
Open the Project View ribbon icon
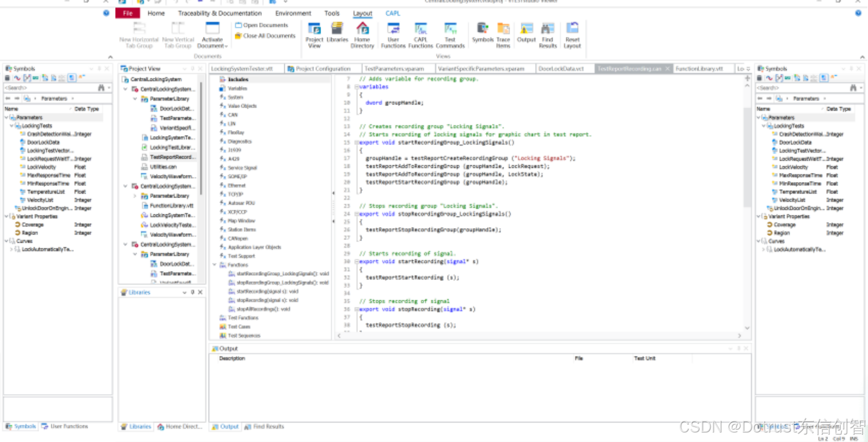(x=314, y=35)
